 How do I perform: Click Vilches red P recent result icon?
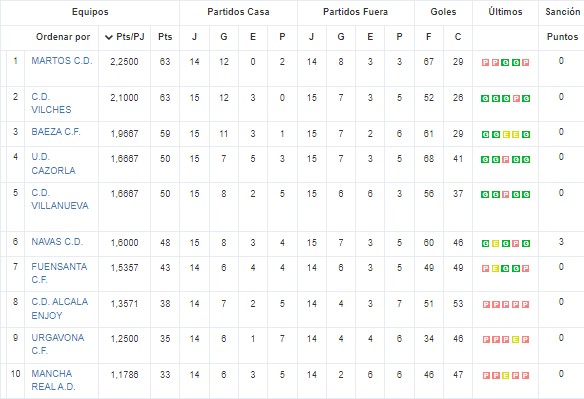click(x=516, y=99)
